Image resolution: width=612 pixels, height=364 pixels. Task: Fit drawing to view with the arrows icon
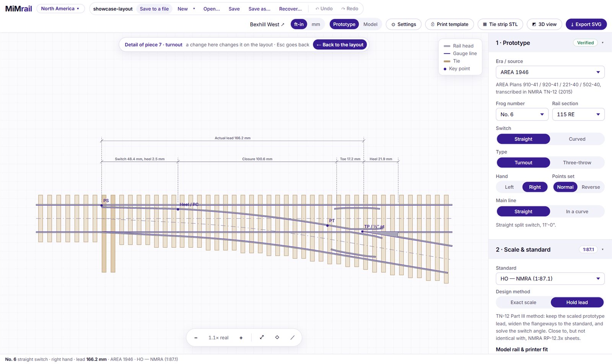point(262,337)
